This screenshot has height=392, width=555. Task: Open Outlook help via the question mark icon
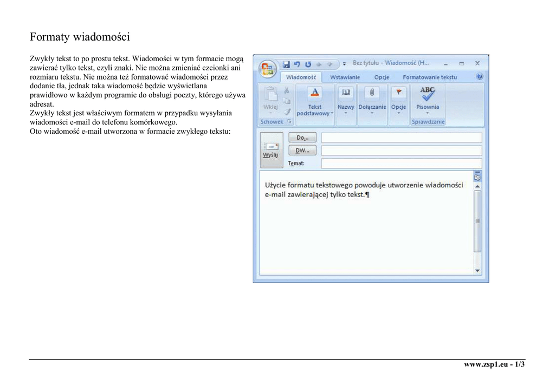pyautogui.click(x=480, y=77)
